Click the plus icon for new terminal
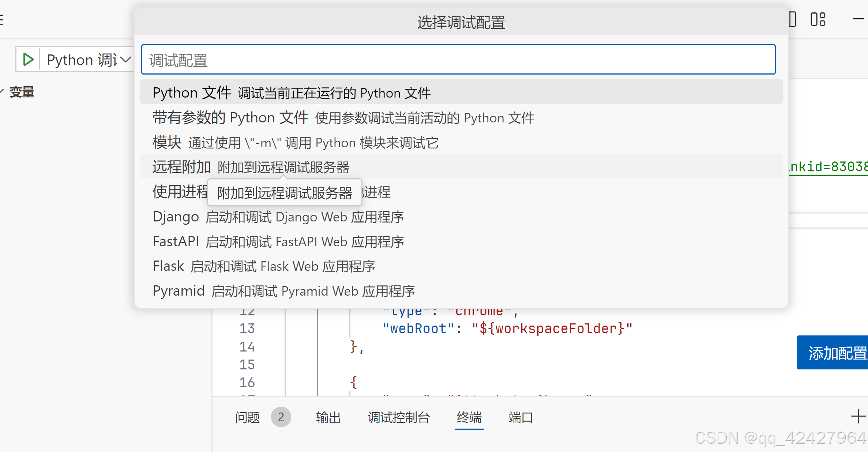The image size is (868, 452). [858, 417]
